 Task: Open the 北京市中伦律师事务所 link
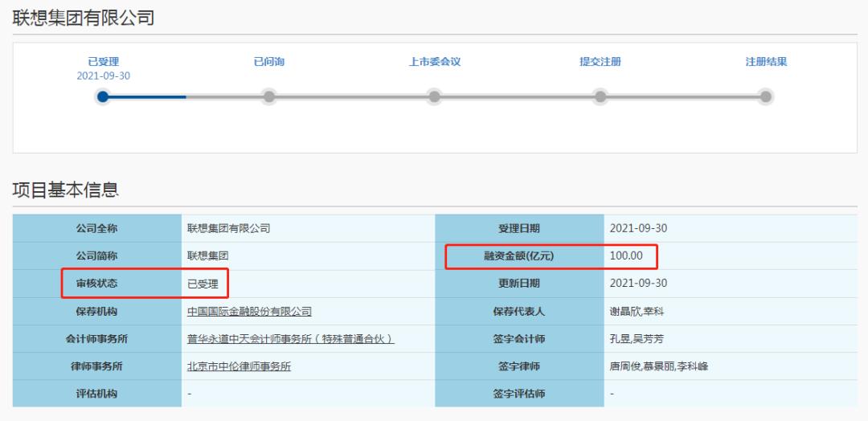[x=240, y=366]
